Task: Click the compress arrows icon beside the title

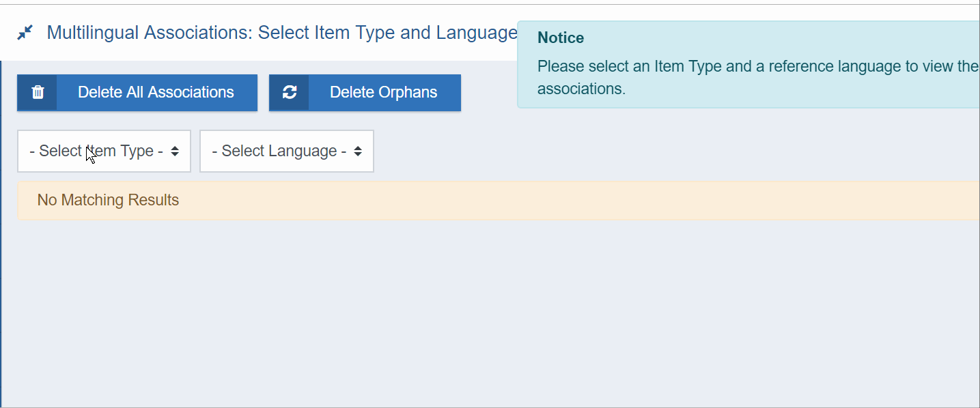Action: pyautogui.click(x=25, y=32)
